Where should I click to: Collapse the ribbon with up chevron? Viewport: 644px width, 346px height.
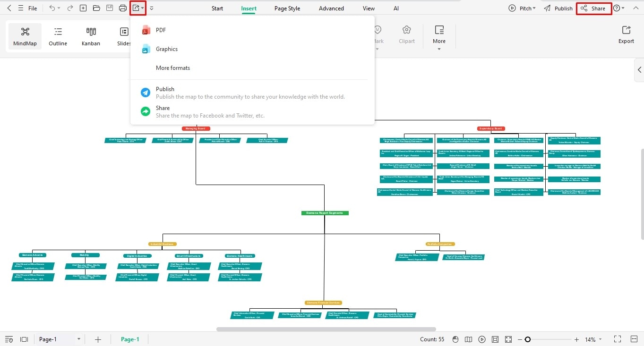pyautogui.click(x=636, y=8)
